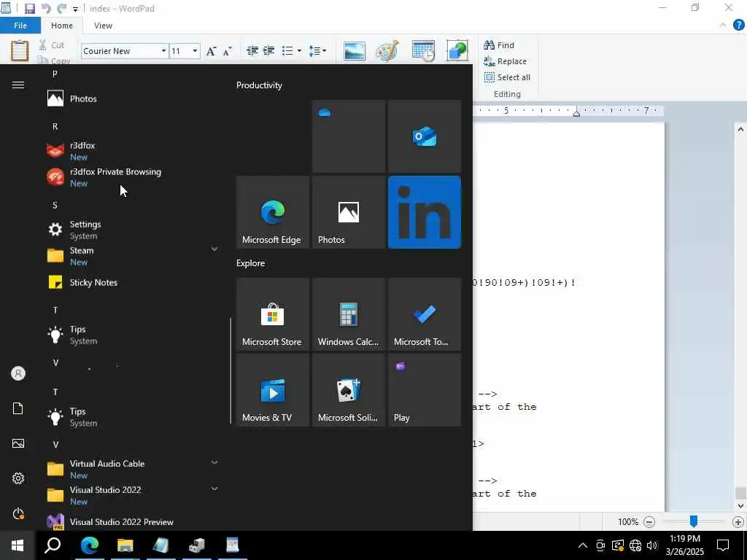Zoom out with the minus button

pyautogui.click(x=649, y=522)
